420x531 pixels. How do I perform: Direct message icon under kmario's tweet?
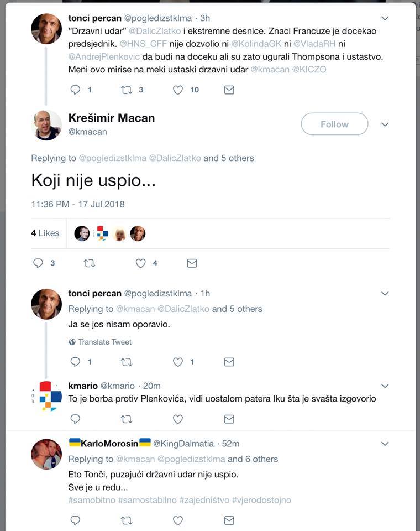coord(229,419)
